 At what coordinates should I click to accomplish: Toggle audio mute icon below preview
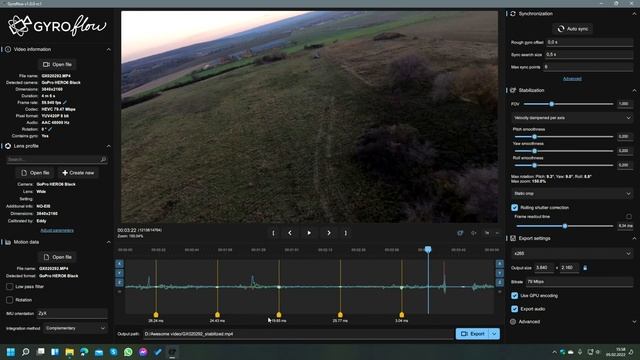point(474,233)
